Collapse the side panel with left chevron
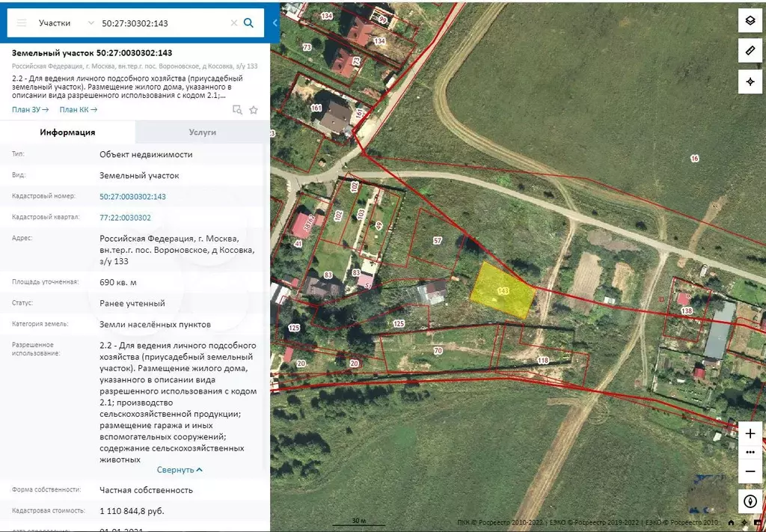Image resolution: width=766 pixels, height=532 pixels. click(x=275, y=23)
